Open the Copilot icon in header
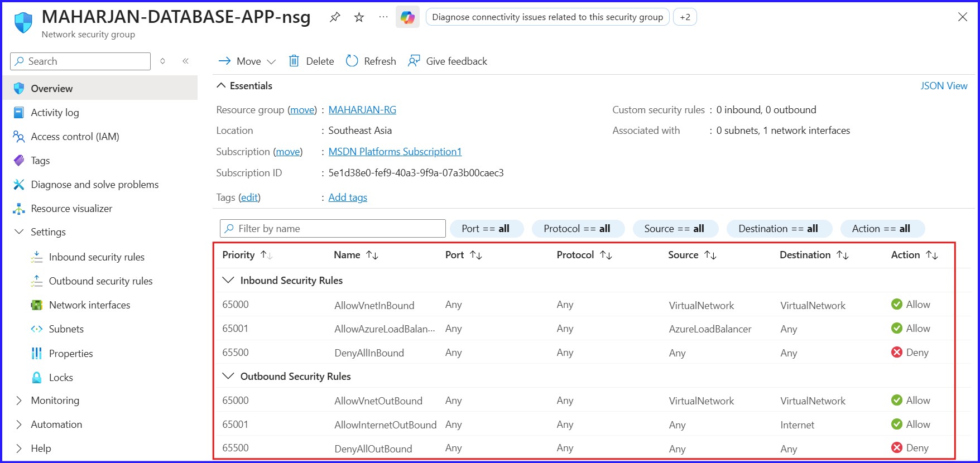The width and height of the screenshot is (980, 463). click(x=407, y=17)
